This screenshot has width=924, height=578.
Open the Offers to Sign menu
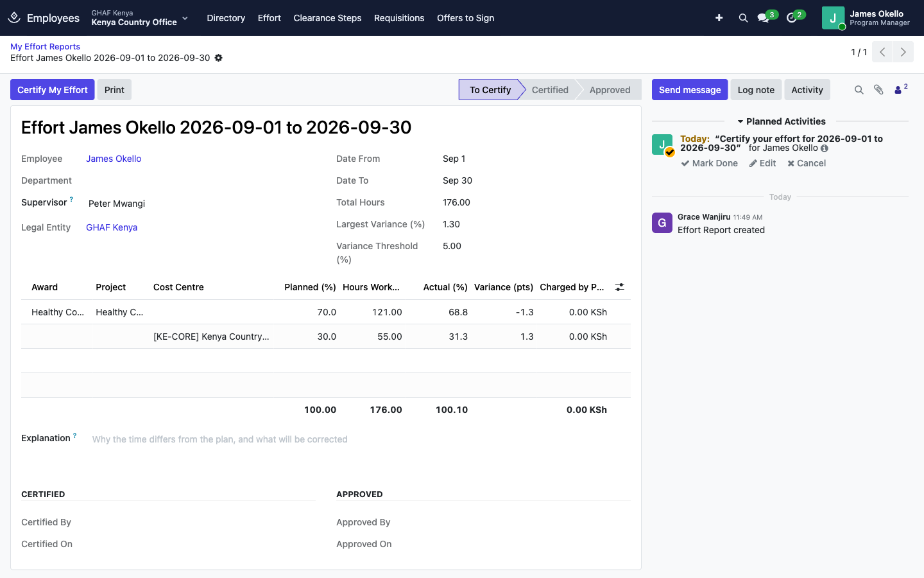tap(465, 18)
